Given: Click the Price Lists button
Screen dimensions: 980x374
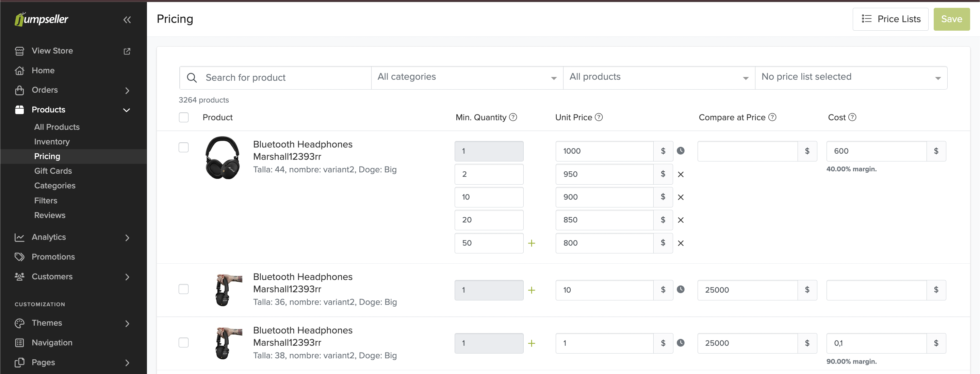Looking at the screenshot, I should 890,19.
